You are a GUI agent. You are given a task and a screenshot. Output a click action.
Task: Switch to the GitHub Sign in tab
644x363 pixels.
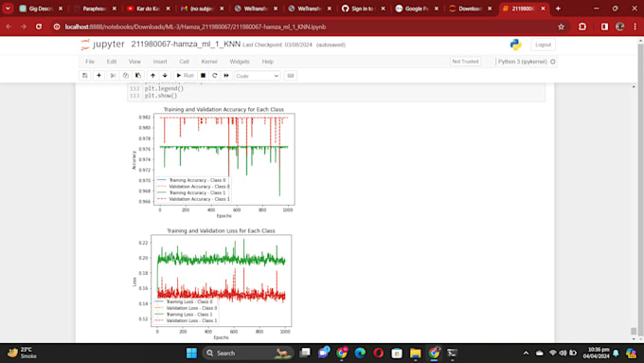point(363,9)
